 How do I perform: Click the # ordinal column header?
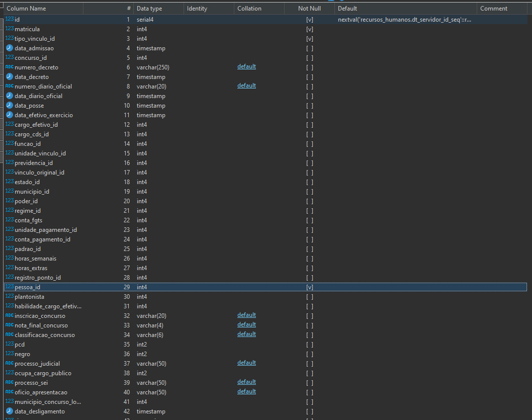[108, 9]
